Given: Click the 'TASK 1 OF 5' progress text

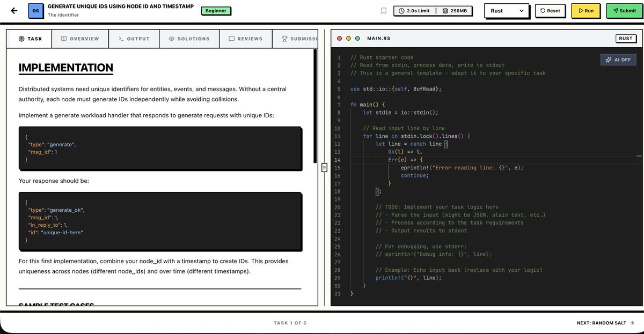Looking at the screenshot, I should pyautogui.click(x=290, y=323).
